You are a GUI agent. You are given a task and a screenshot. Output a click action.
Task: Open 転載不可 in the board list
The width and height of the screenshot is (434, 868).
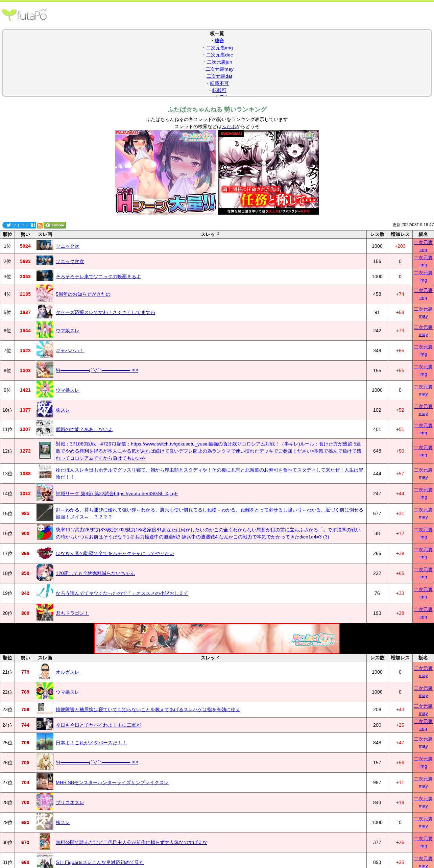point(219,83)
